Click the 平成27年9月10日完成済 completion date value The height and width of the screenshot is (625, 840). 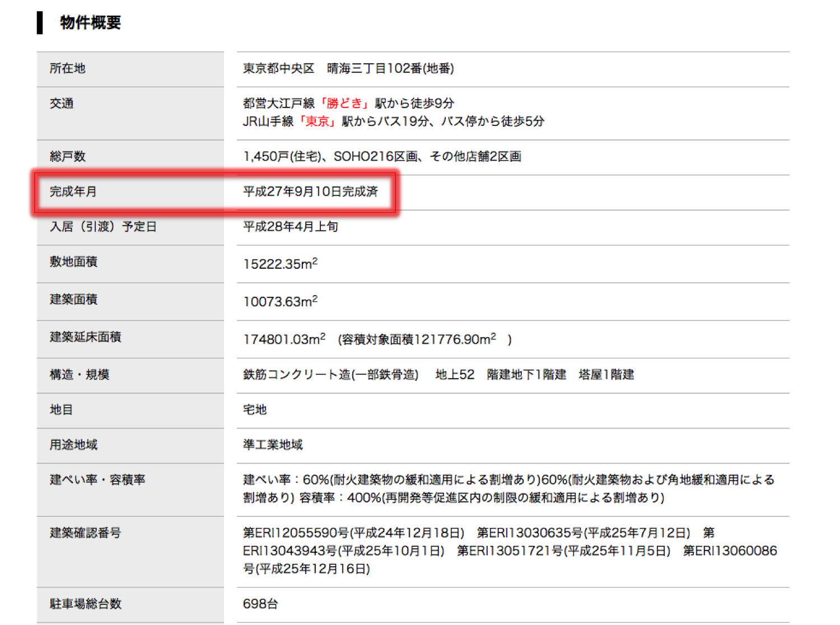[310, 192]
